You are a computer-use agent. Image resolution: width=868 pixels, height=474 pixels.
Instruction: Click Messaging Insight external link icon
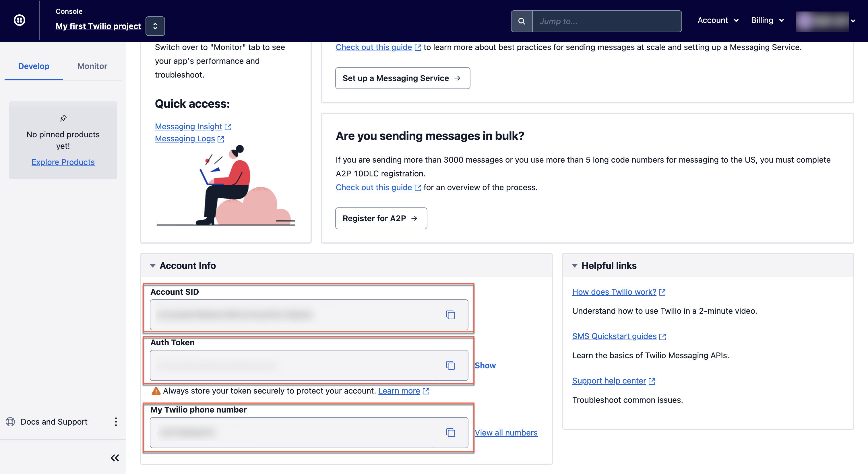(x=228, y=127)
